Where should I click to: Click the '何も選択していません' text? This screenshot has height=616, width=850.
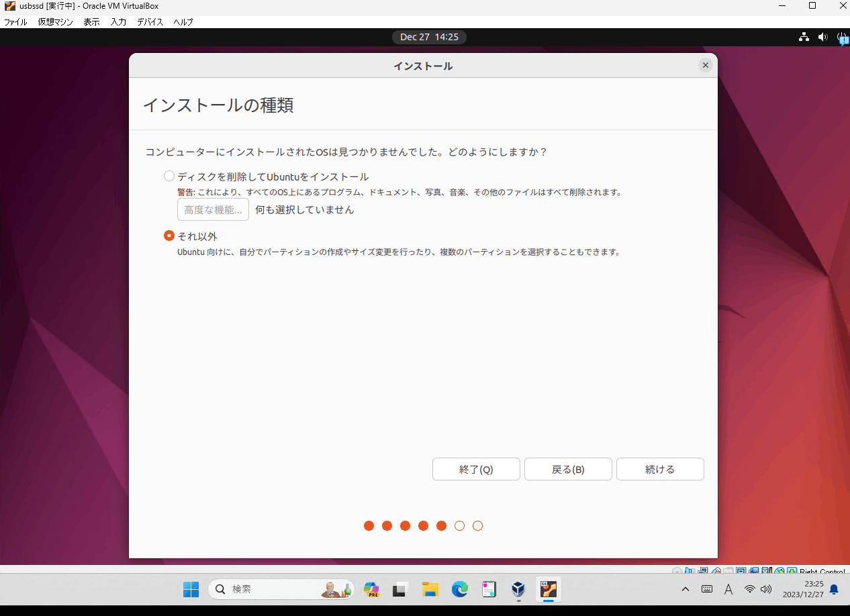tap(304, 209)
